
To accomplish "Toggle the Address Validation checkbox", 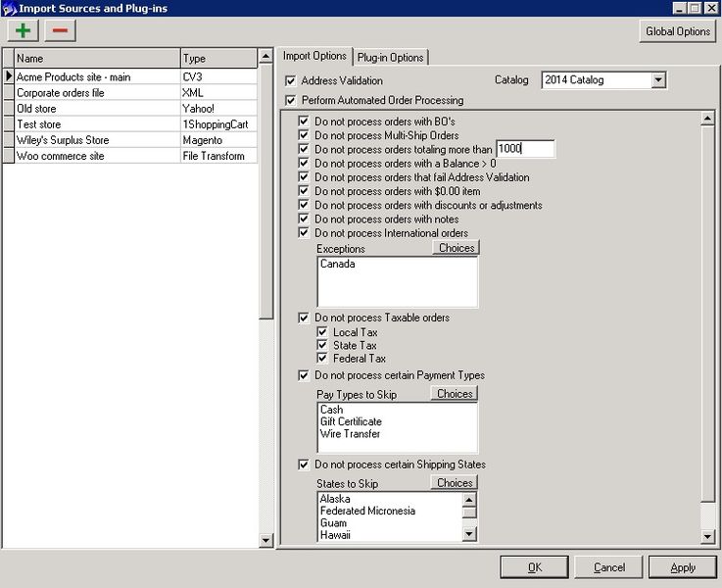I will [x=290, y=80].
